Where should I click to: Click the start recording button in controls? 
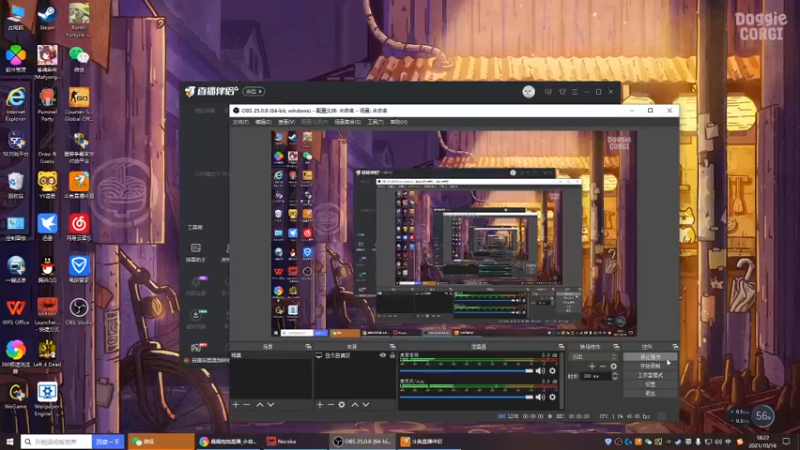coord(650,366)
